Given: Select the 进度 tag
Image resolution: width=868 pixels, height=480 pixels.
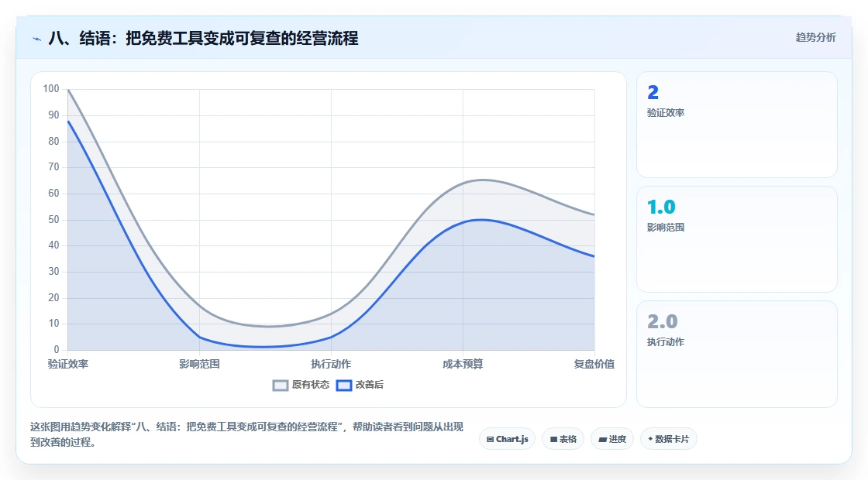Looking at the screenshot, I should [612, 439].
